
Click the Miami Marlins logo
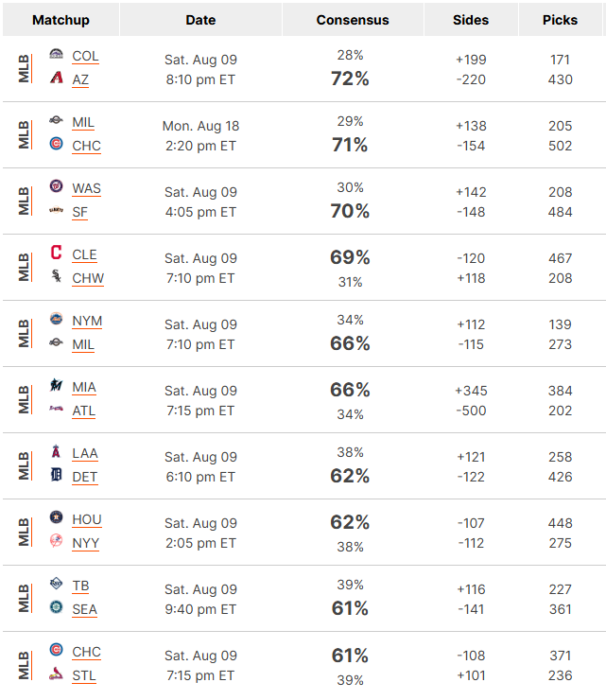56,385
